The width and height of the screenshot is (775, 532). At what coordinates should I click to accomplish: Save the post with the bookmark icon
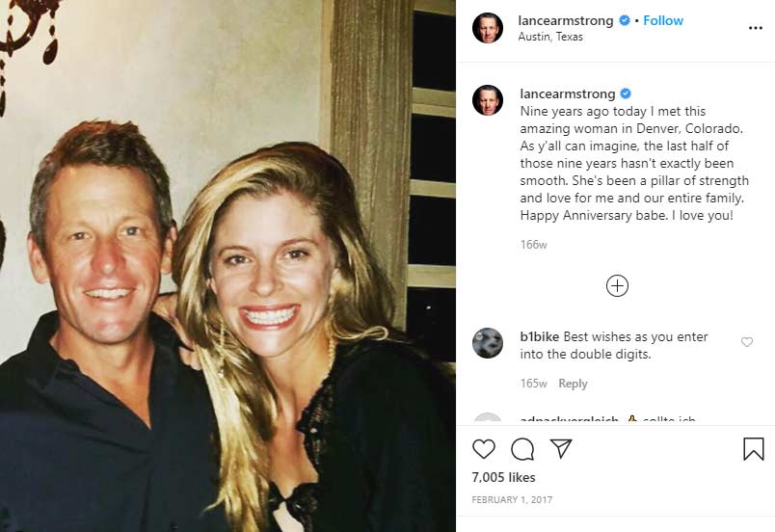[753, 449]
